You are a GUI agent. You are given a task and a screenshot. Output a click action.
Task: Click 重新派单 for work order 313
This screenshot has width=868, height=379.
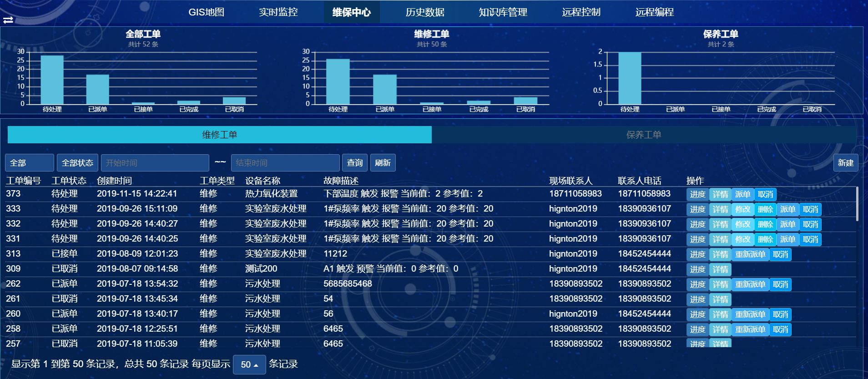tap(751, 254)
